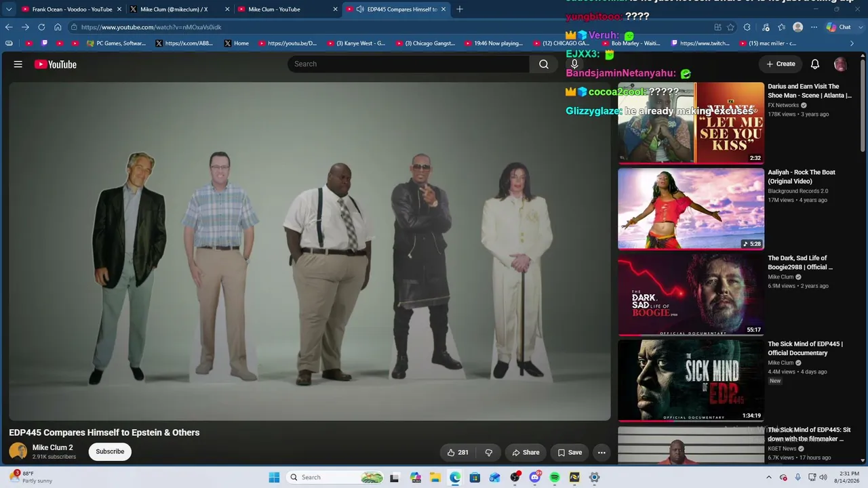Close the Mike Clum - YouTube tab
This screenshot has width=868, height=488.
[x=335, y=9]
